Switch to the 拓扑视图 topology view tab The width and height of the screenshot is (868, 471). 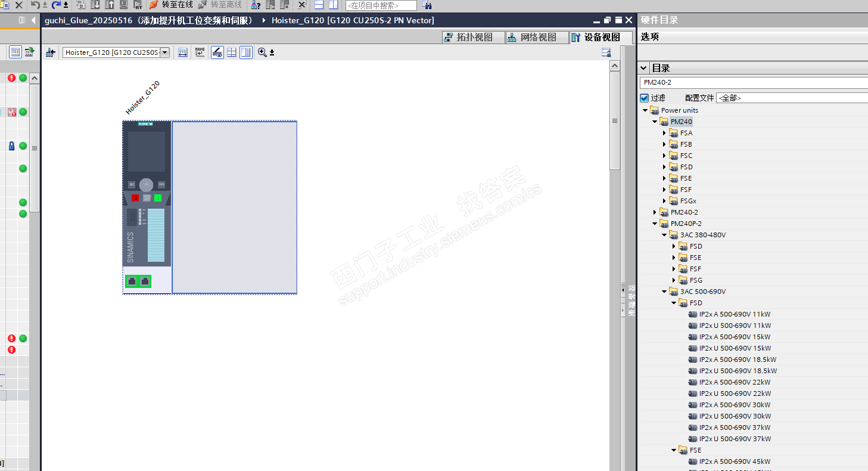pyautogui.click(x=474, y=38)
